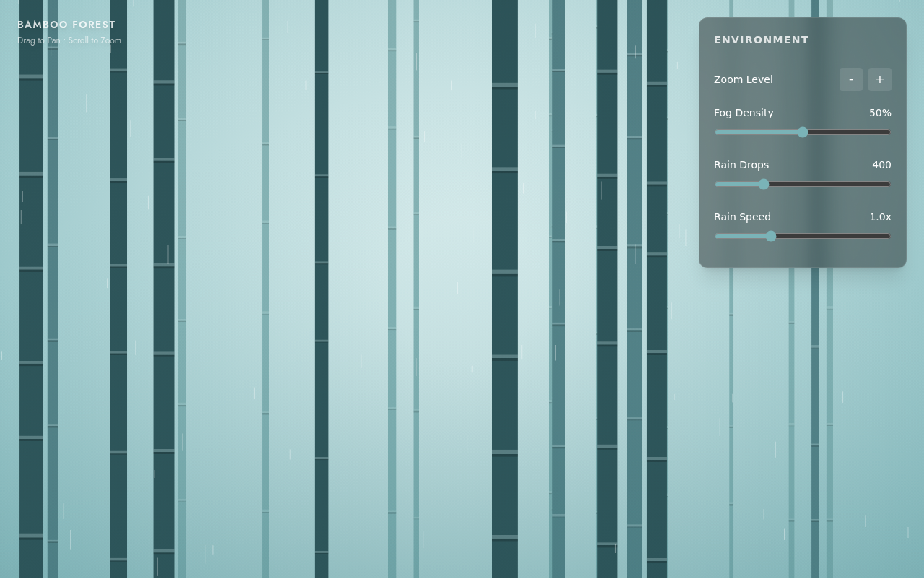Screen dimensions: 924x578
Task: Set Rain Speed slider to far left end
Action: tap(715, 236)
